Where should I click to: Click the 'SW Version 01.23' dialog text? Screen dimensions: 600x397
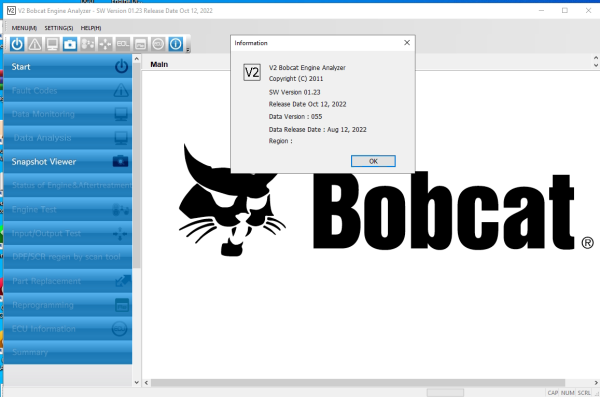[x=295, y=92]
